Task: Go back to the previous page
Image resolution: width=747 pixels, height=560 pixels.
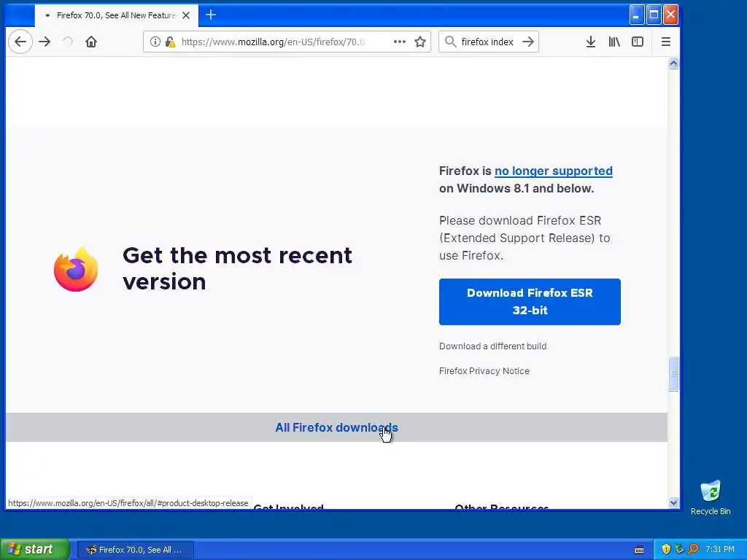Action: pyautogui.click(x=20, y=42)
